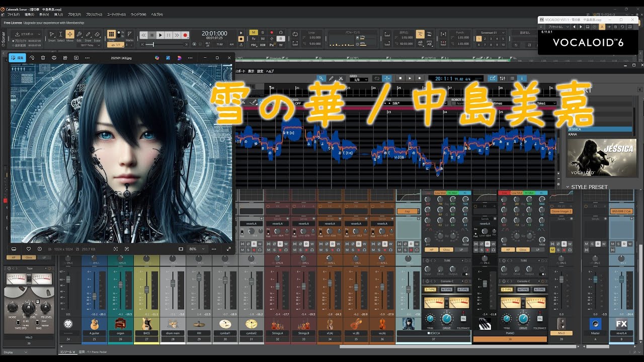Select the pencil tool in VOCALOID editor
Image resolution: width=644 pixels, height=362 pixels.
pos(331,78)
